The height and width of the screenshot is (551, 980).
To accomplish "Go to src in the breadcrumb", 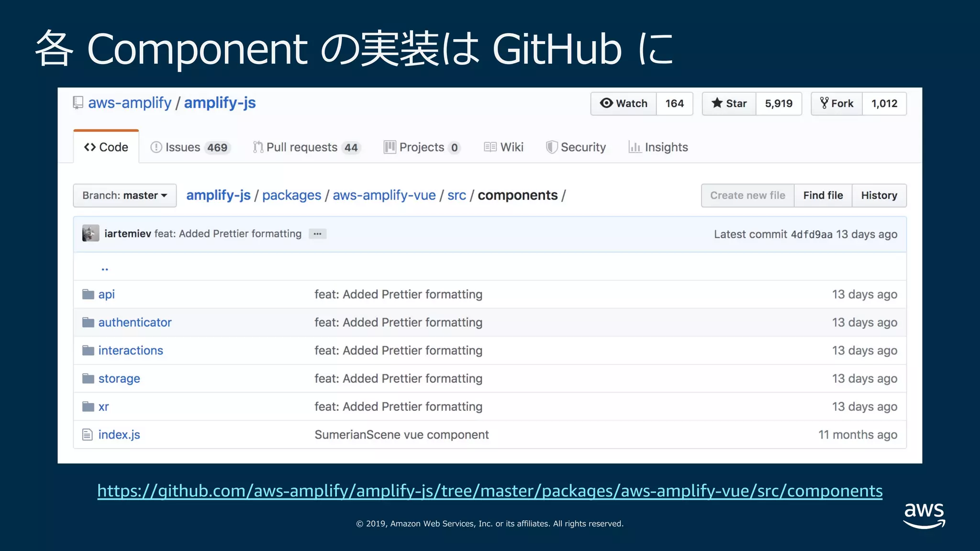I will (x=457, y=195).
